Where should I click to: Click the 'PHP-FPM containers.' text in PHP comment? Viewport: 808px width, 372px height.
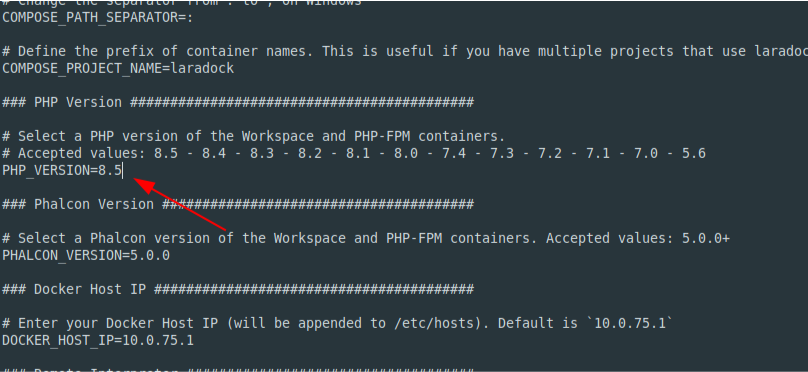click(x=430, y=137)
